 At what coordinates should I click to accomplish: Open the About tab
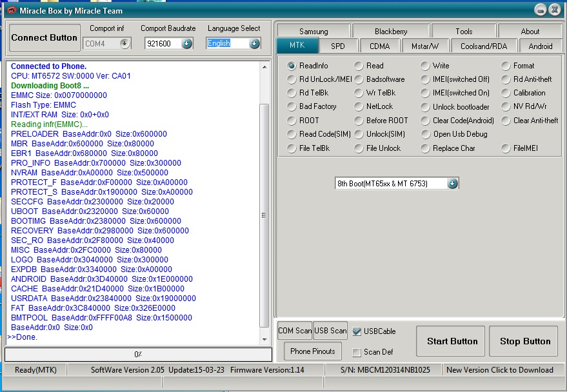530,31
